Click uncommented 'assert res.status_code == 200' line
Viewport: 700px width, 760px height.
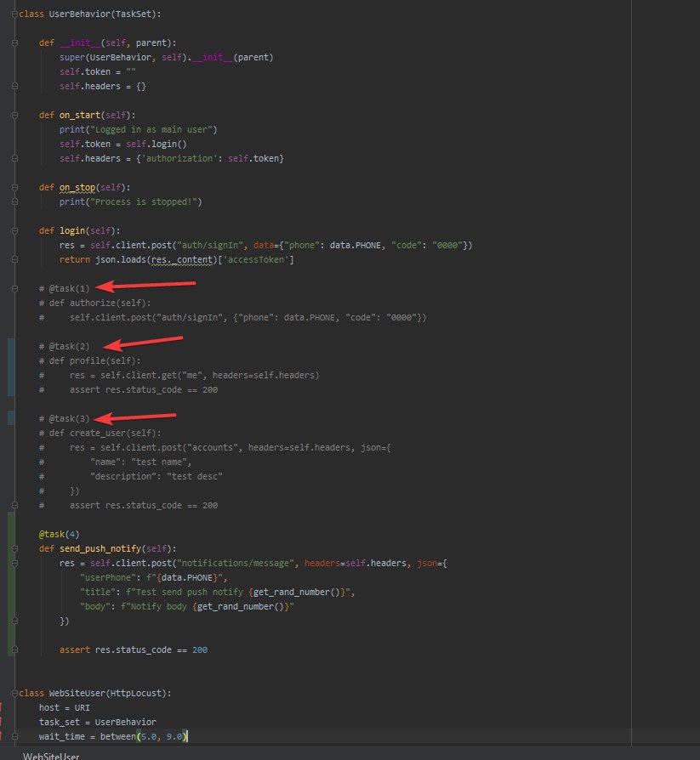click(134, 650)
